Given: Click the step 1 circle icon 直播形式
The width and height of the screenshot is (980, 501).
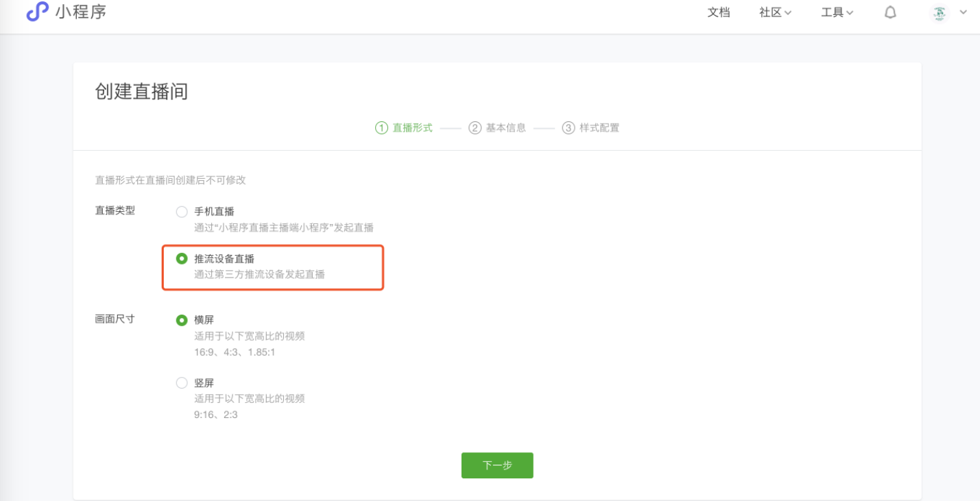Looking at the screenshot, I should tap(381, 128).
